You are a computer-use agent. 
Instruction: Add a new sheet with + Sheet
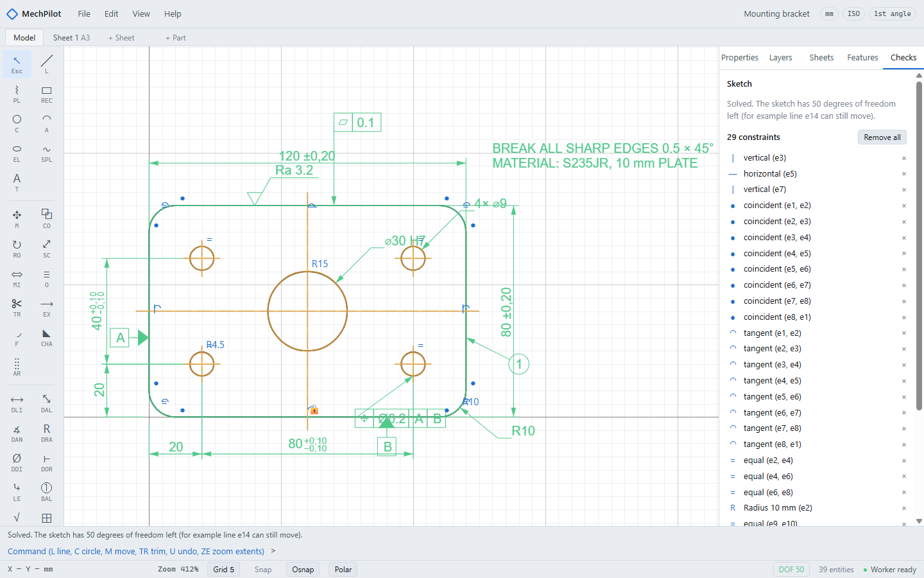coord(121,38)
